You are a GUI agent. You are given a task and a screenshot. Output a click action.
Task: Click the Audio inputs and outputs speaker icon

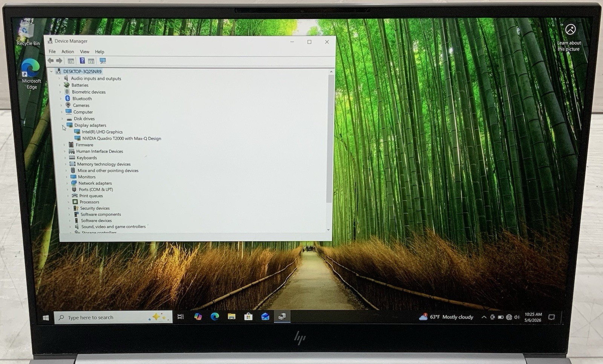66,78
